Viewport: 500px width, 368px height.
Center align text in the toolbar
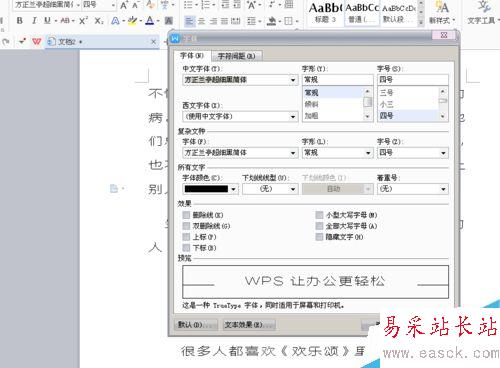pos(201,22)
